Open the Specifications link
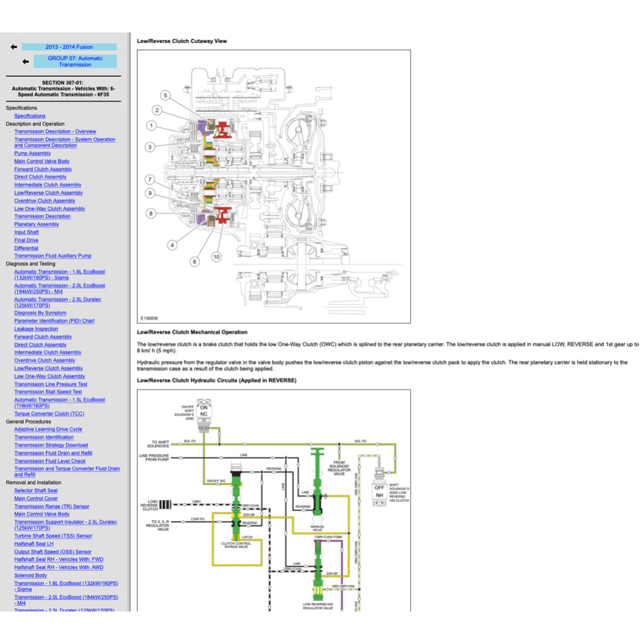Image resolution: width=644 pixels, height=644 pixels. coord(30,116)
